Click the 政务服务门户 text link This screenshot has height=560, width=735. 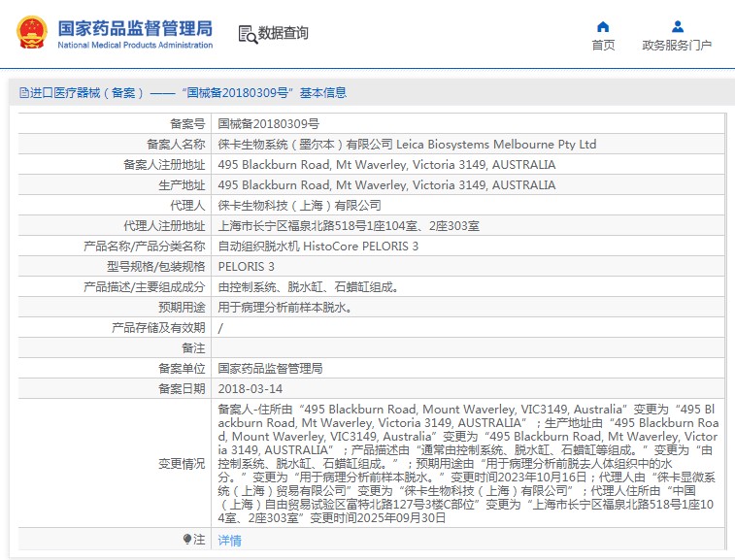coord(677,45)
